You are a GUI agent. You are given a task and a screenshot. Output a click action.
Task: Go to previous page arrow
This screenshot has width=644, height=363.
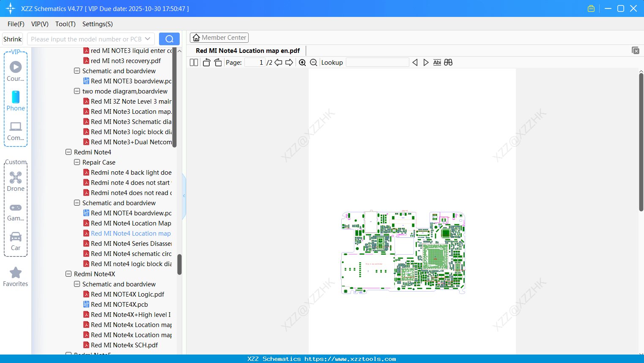coord(278,63)
